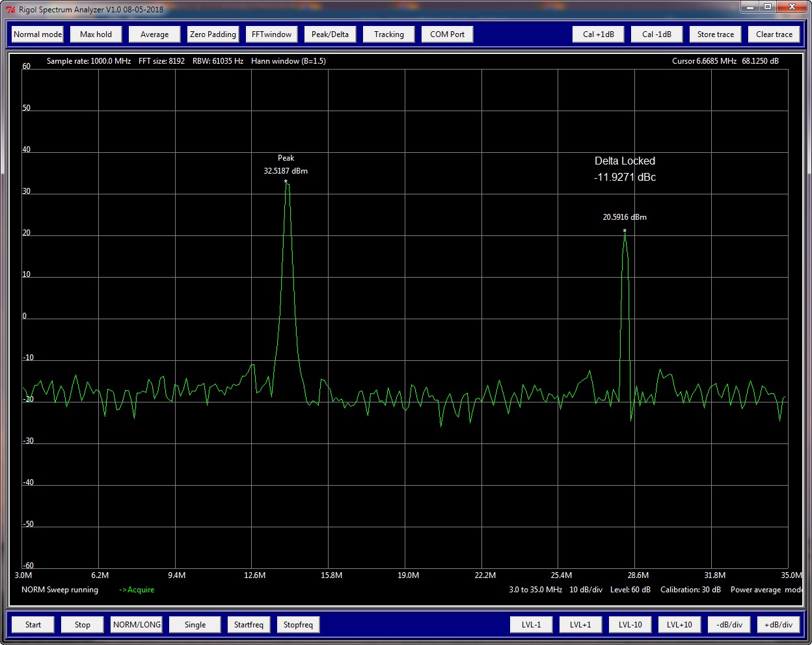Raise level by ten with LVL+10

679,625
